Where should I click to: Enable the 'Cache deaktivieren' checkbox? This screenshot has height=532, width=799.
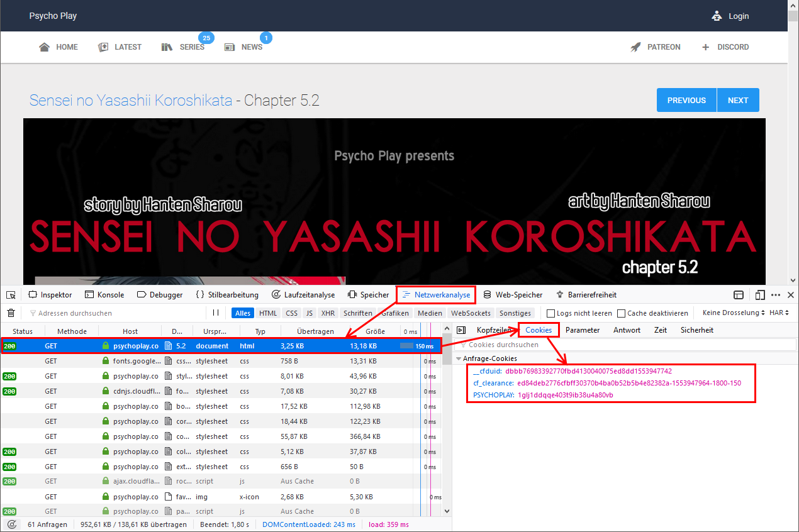pos(621,313)
